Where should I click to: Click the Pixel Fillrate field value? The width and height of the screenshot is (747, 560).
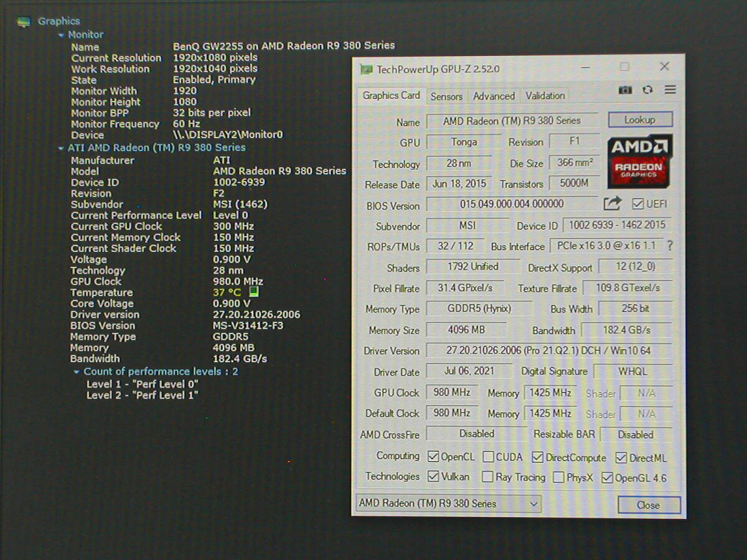[465, 287]
